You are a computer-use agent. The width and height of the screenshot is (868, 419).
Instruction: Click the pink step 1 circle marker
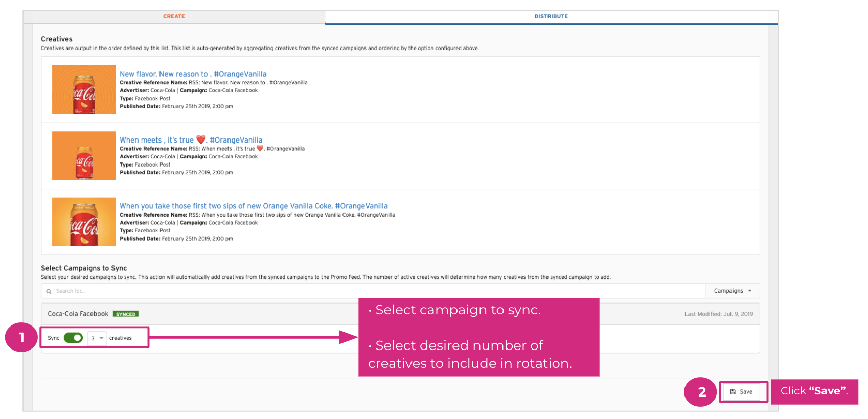pyautogui.click(x=21, y=338)
